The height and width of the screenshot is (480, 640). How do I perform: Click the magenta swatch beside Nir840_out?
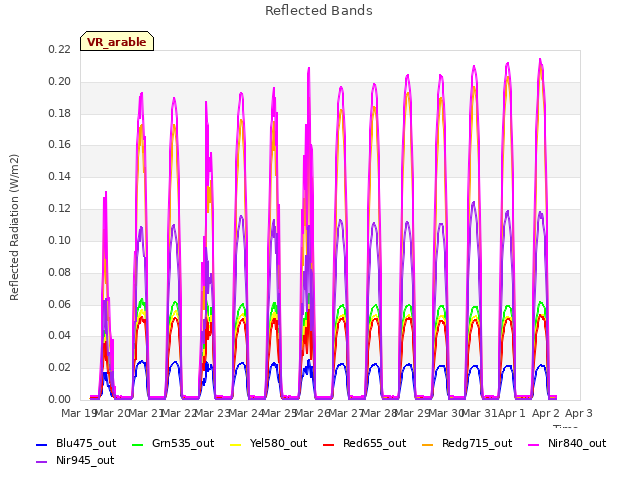[533, 444]
